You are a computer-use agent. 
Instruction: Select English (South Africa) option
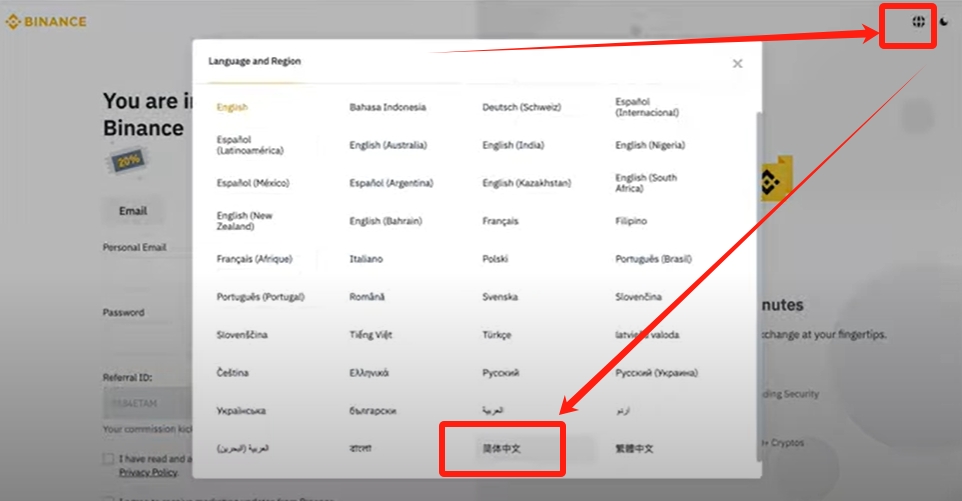pos(646,183)
